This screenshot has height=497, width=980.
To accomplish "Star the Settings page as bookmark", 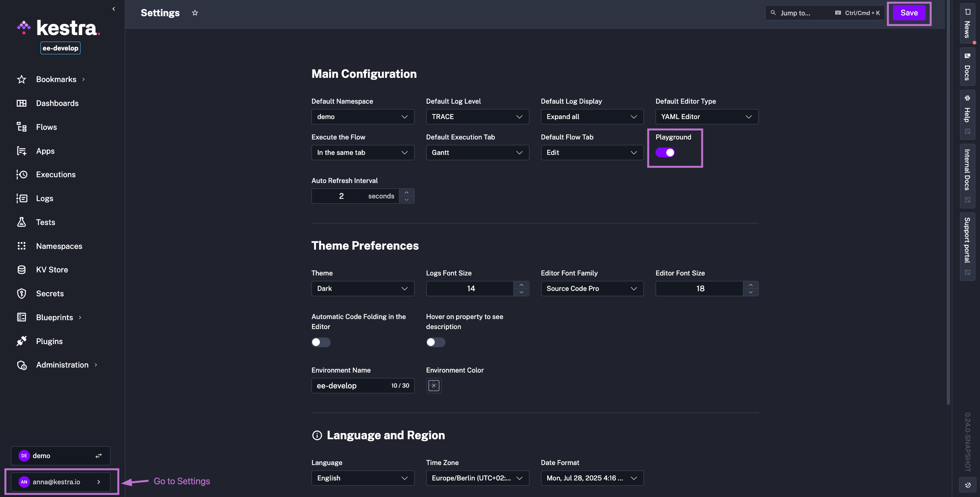I will [195, 13].
